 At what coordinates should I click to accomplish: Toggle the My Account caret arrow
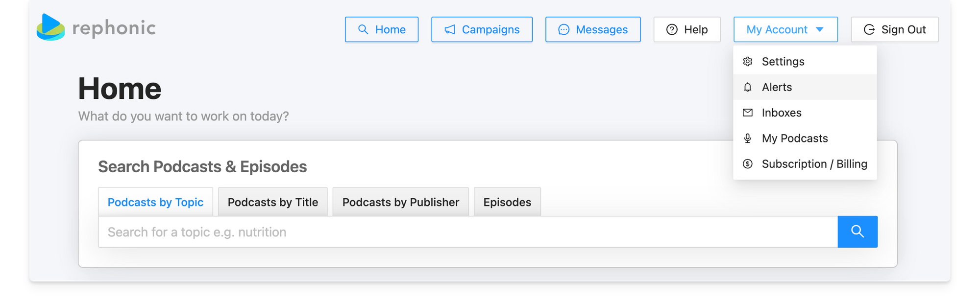point(820,30)
